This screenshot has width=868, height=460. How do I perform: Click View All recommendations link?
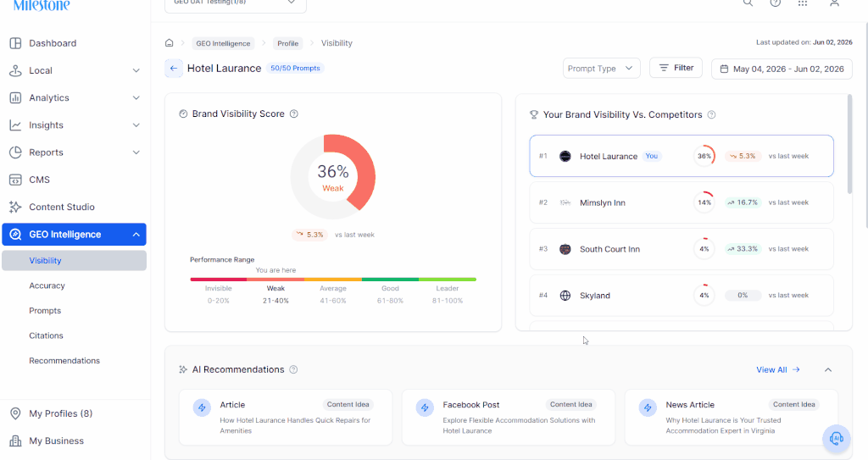click(778, 369)
